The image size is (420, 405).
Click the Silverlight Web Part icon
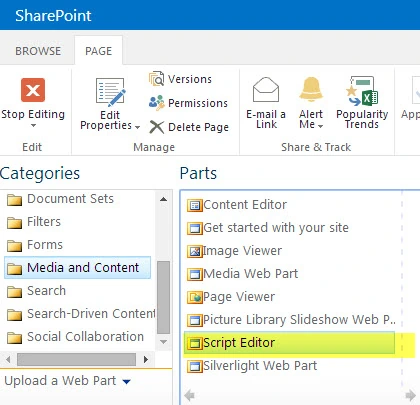tap(195, 366)
